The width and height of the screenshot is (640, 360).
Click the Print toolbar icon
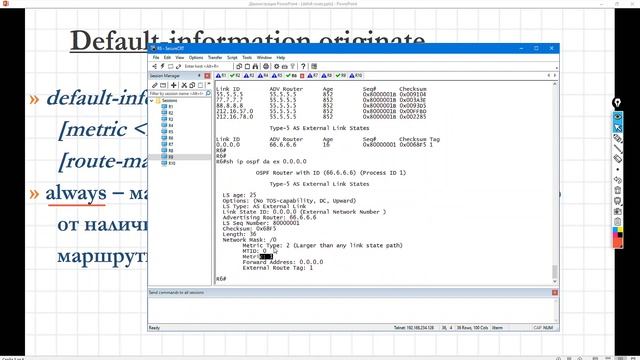coord(266,66)
